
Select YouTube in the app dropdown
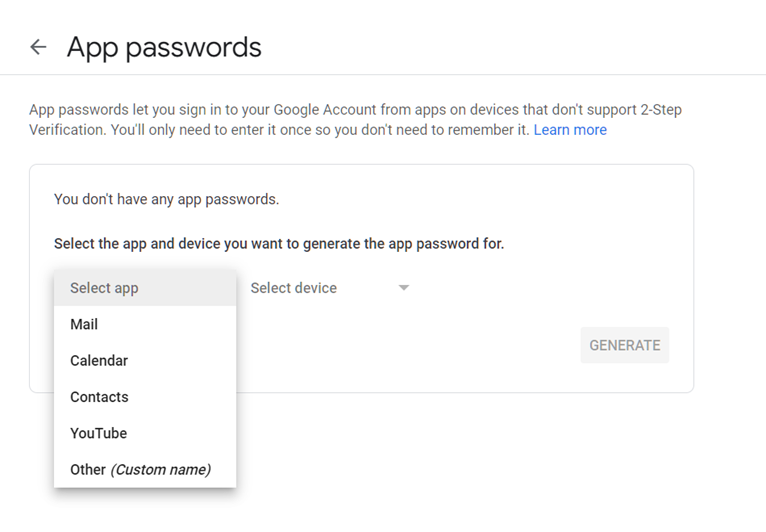tap(145, 433)
